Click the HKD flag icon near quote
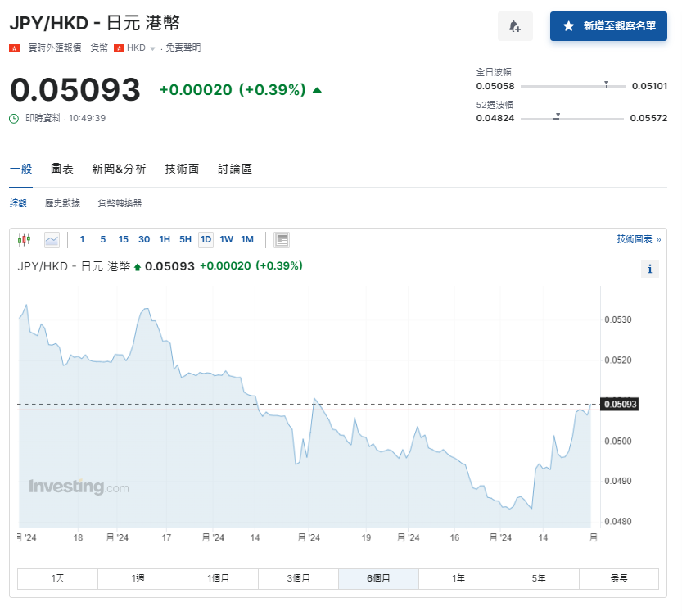Screen dimensions: 682x616 point(120,48)
